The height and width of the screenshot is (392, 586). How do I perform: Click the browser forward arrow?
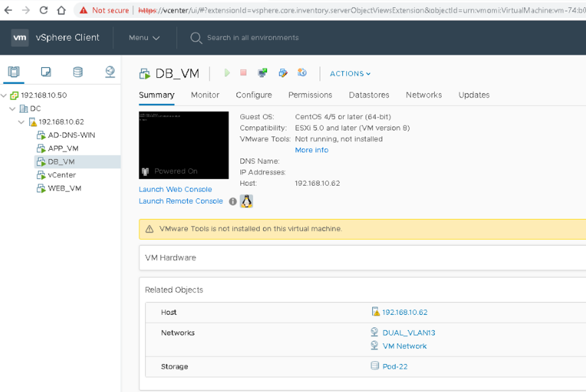point(26,10)
